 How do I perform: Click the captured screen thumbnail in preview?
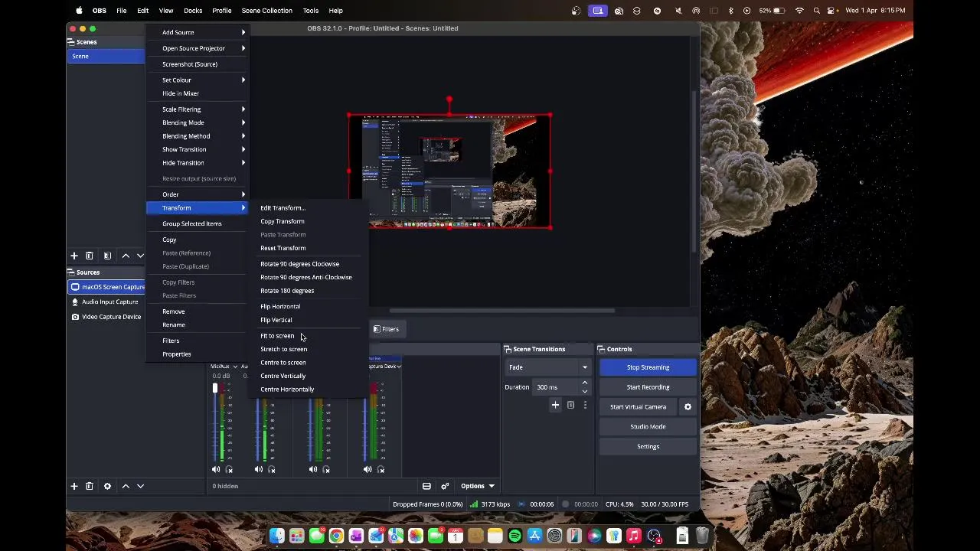(449, 171)
